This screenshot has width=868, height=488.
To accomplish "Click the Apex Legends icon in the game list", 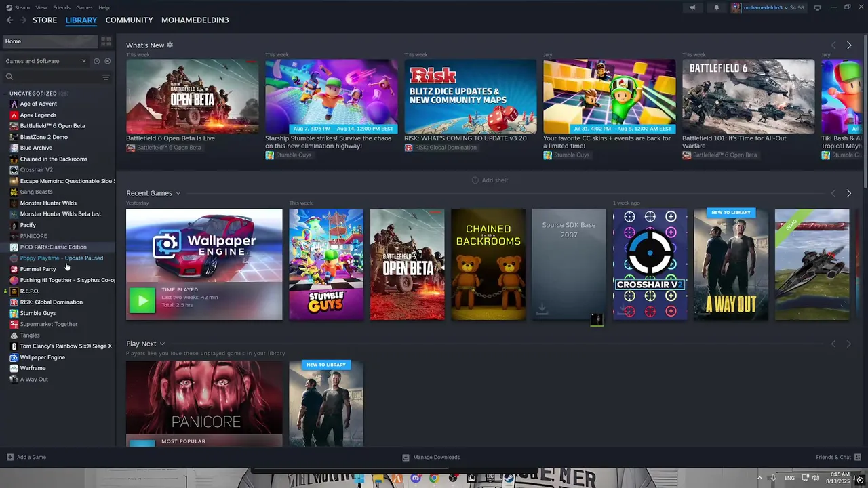I will [14, 115].
